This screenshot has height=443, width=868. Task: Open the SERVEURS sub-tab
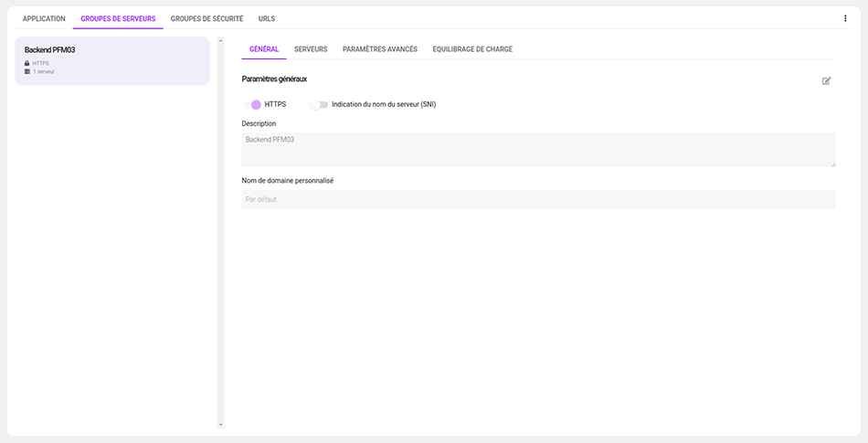(311, 49)
